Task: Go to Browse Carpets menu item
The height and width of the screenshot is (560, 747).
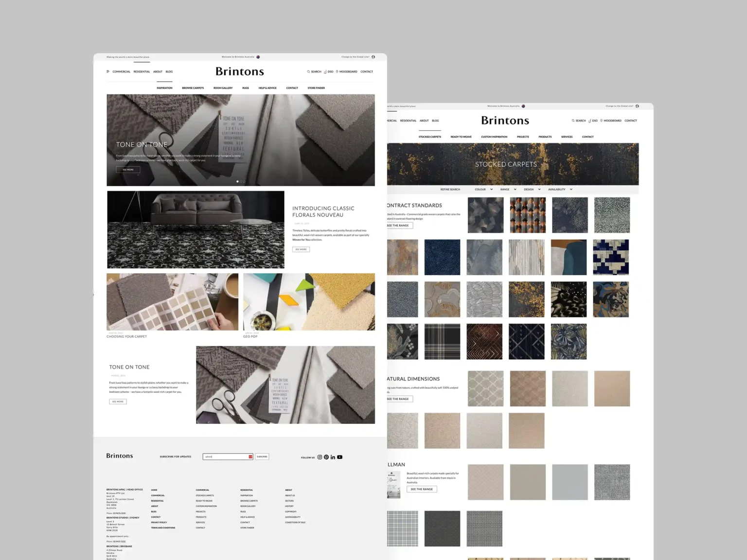Action: (193, 88)
